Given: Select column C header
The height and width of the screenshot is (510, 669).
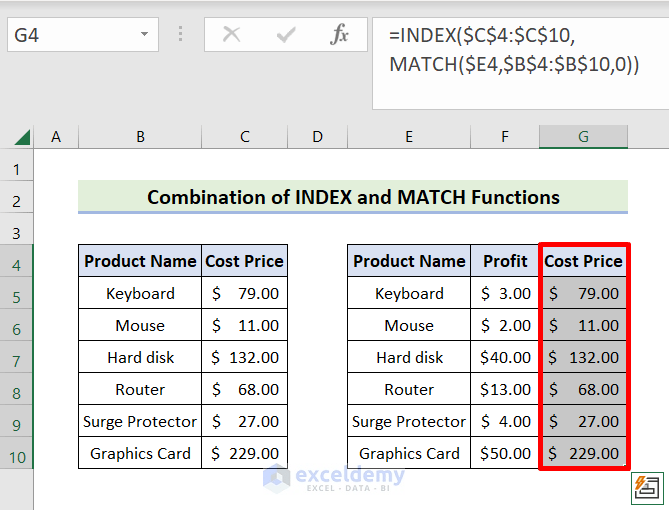Looking at the screenshot, I should point(244,137).
